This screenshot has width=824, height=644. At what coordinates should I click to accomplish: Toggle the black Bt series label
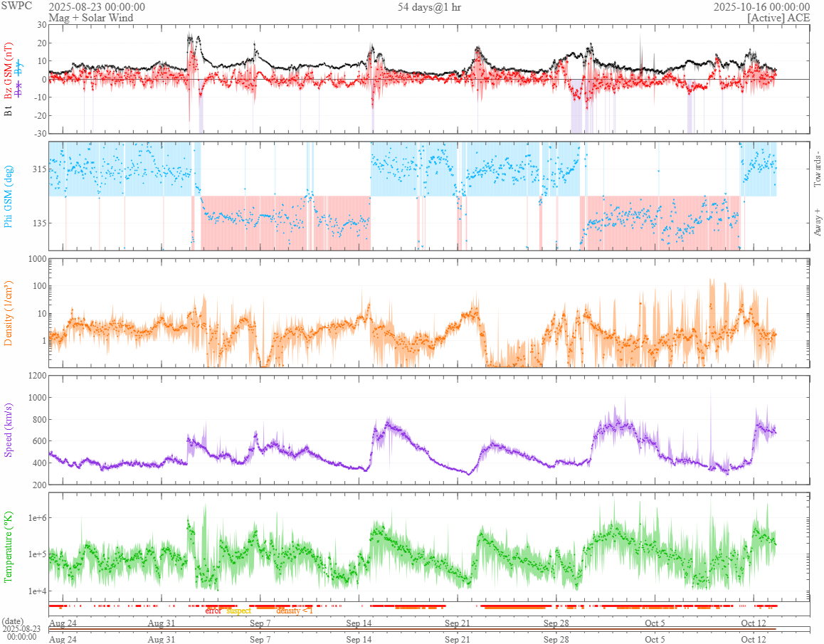click(x=8, y=110)
